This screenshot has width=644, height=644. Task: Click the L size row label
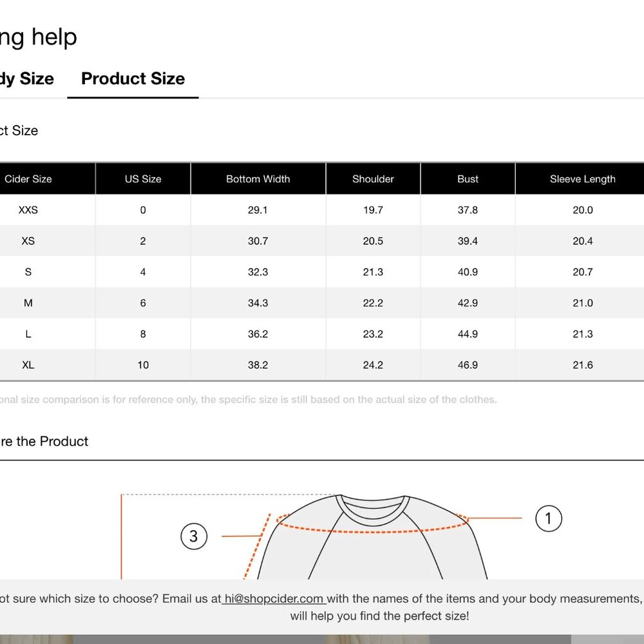tap(28, 334)
